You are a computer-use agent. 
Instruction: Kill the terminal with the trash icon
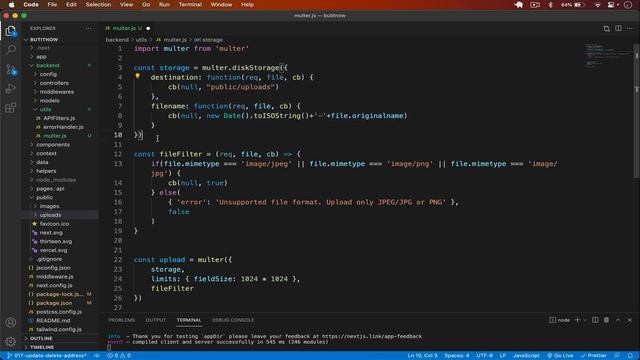point(607,320)
